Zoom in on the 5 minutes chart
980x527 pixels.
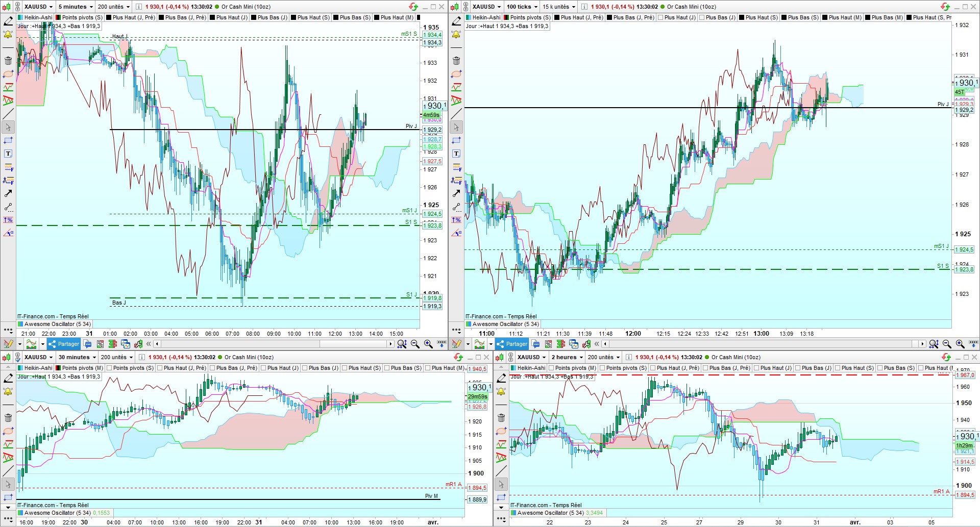point(428,344)
